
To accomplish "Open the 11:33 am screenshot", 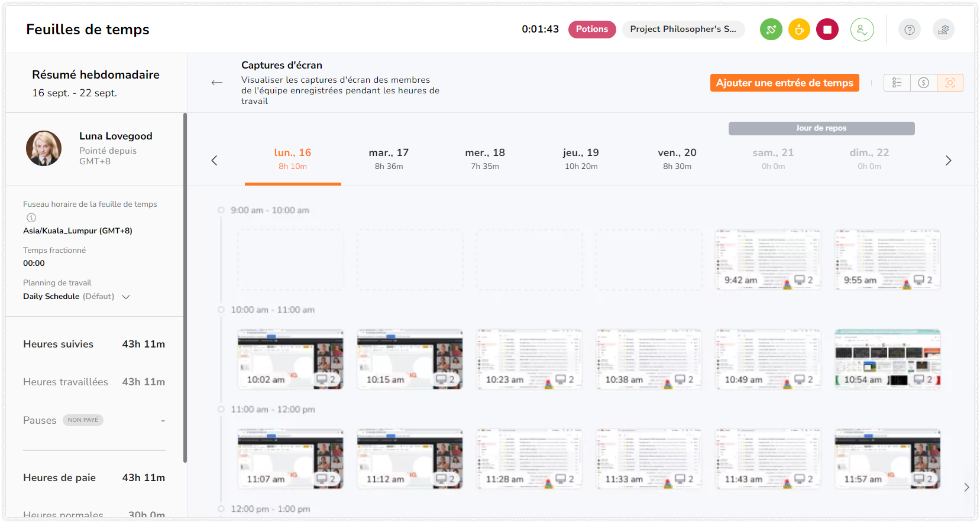I will [649, 459].
